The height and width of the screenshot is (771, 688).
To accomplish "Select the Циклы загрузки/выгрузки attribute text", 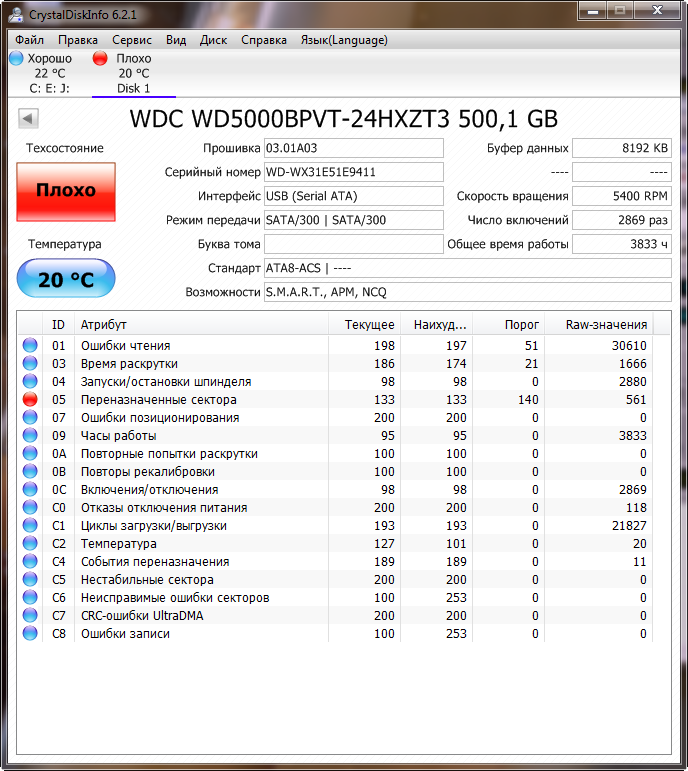I will (153, 526).
